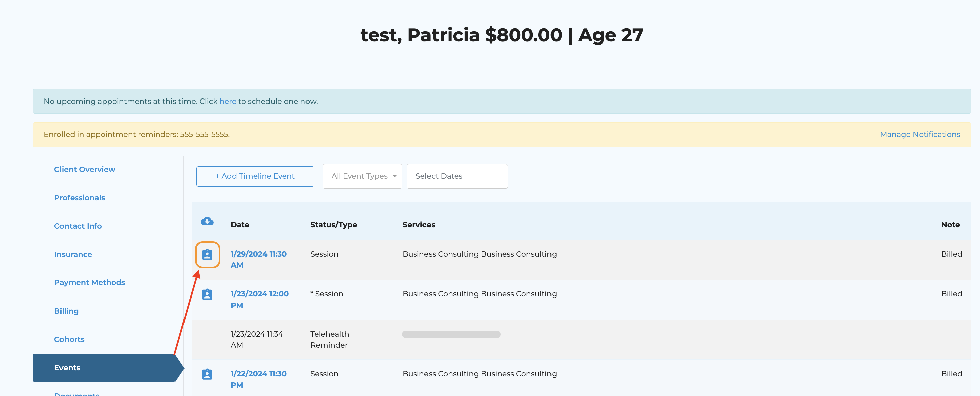Switch to the Cohorts section
This screenshot has height=396, width=980.
point(69,339)
